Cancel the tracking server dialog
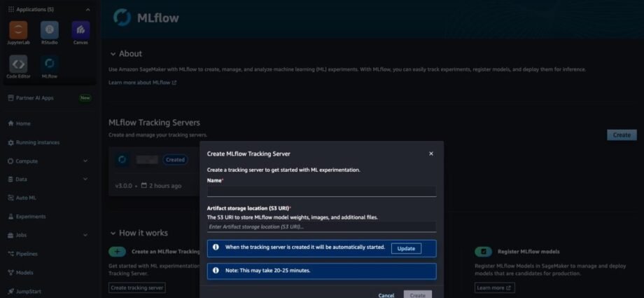644x298 pixels. (386, 295)
